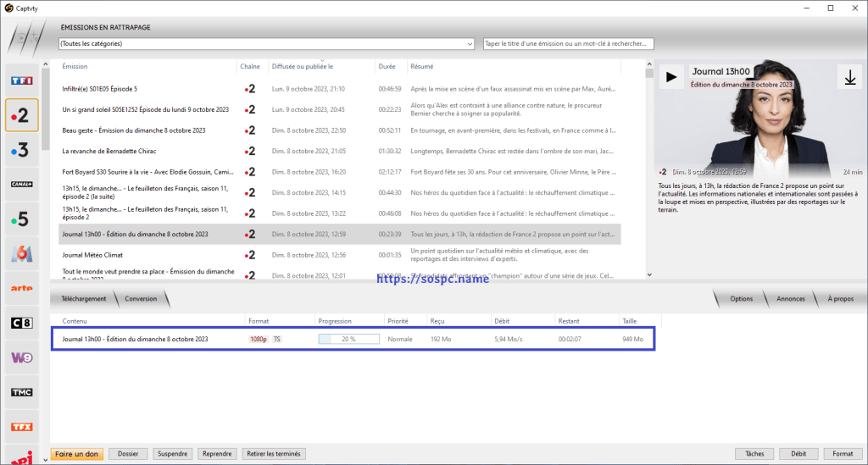This screenshot has width=868, height=465.
Task: Select Fort Boyard S30 Sourire à la vie row
Action: pos(340,172)
